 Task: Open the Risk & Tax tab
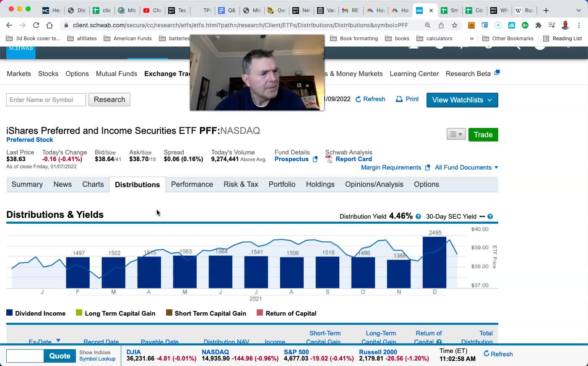point(241,184)
